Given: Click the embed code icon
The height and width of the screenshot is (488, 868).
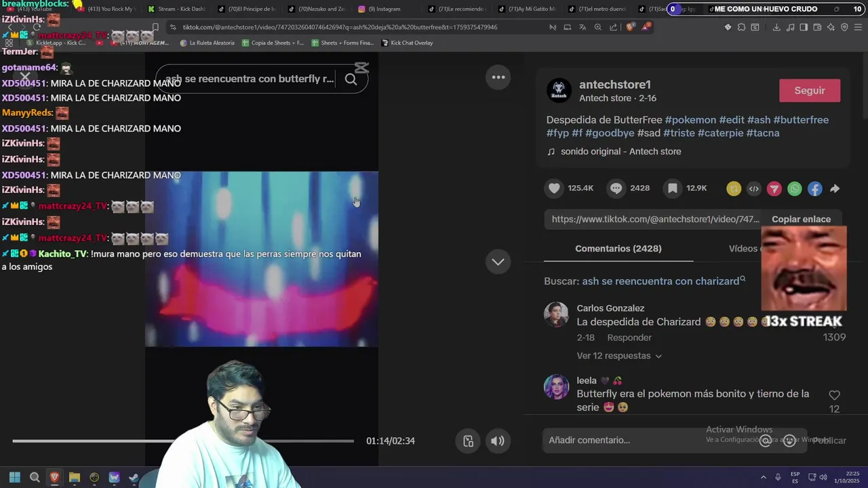Looking at the screenshot, I should pos(754,189).
